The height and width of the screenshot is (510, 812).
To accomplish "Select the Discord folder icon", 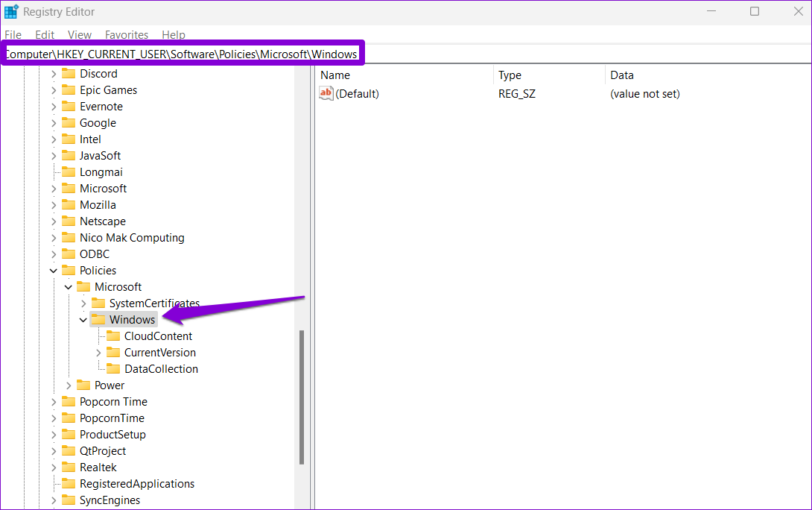I will point(69,74).
